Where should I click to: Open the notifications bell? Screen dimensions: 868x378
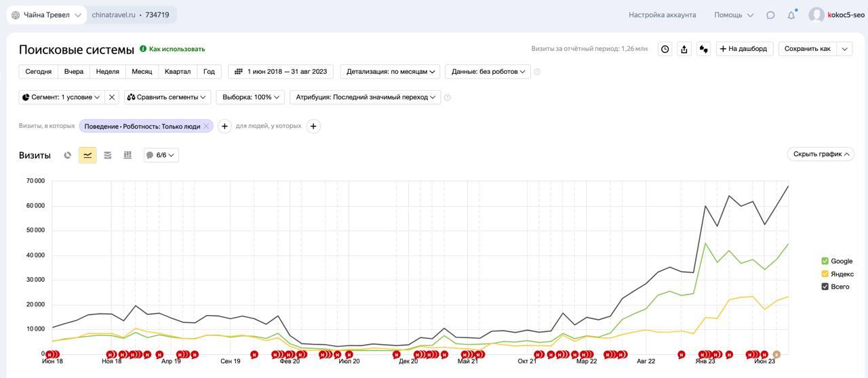791,15
